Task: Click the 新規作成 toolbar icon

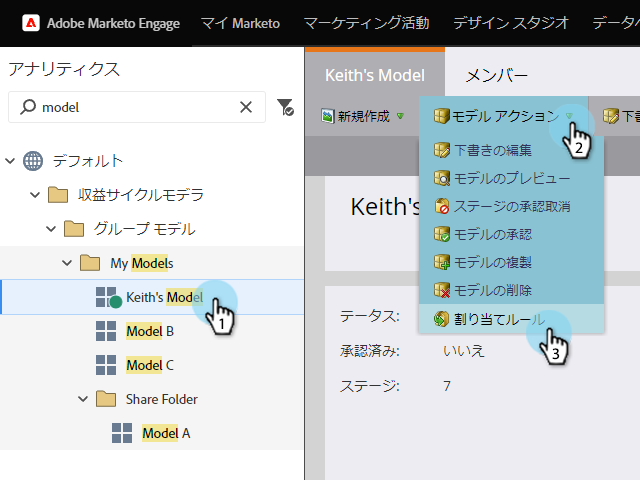Action: pyautogui.click(x=327, y=116)
